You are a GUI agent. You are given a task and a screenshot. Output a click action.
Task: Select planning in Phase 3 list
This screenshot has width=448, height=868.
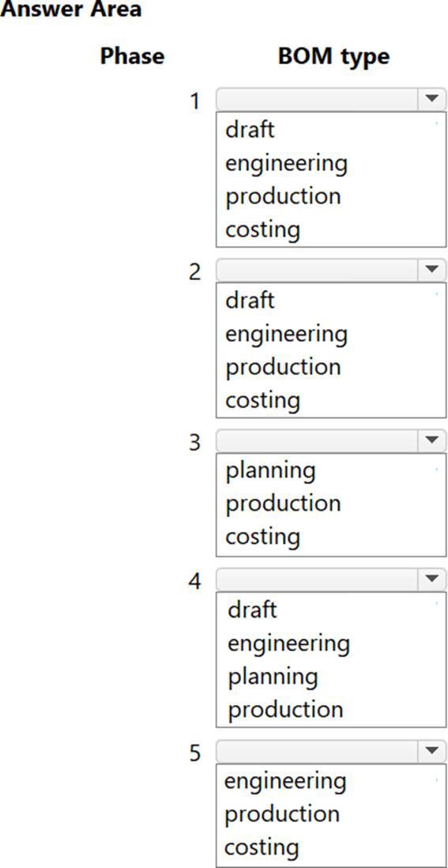[x=271, y=472]
